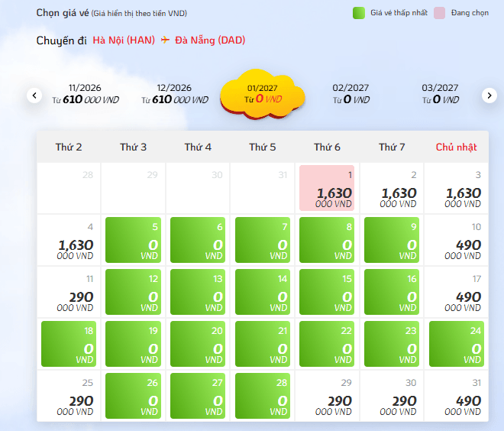Image resolution: width=504 pixels, height=431 pixels.
Task: Select January 25 fare 290,000 VND
Action: coord(69,396)
